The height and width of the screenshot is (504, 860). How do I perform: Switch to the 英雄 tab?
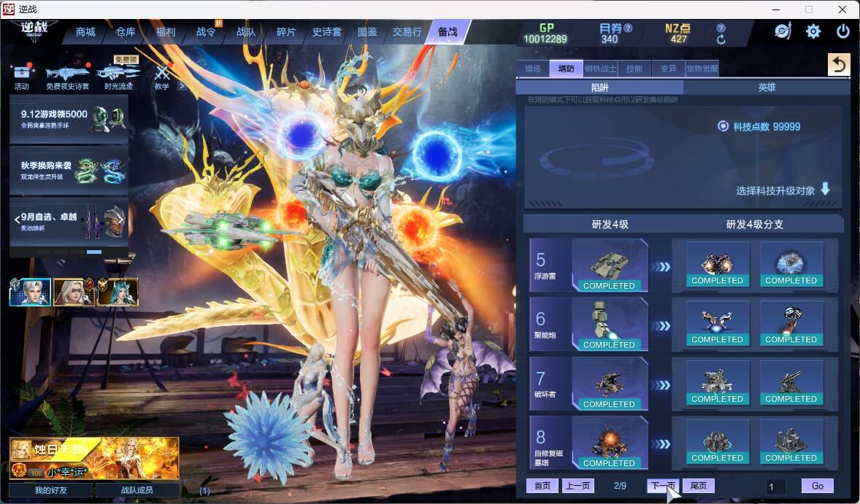pos(767,87)
